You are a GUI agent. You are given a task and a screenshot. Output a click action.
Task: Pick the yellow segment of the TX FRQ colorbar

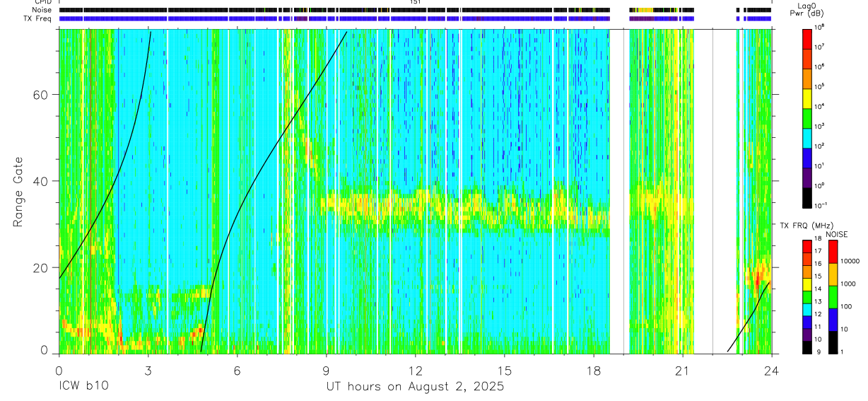tap(807, 284)
